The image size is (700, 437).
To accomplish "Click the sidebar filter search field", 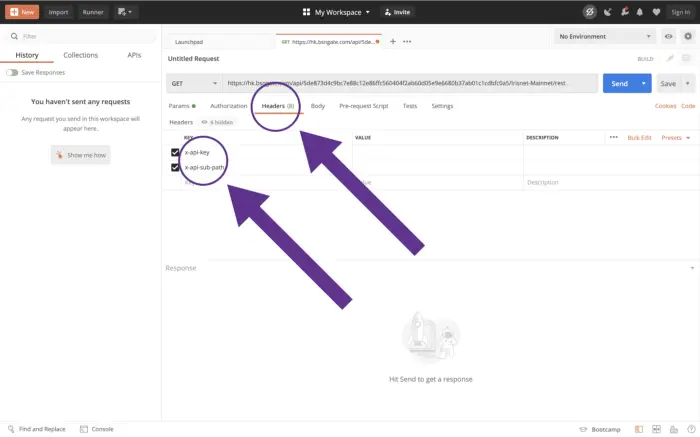I will (80, 36).
